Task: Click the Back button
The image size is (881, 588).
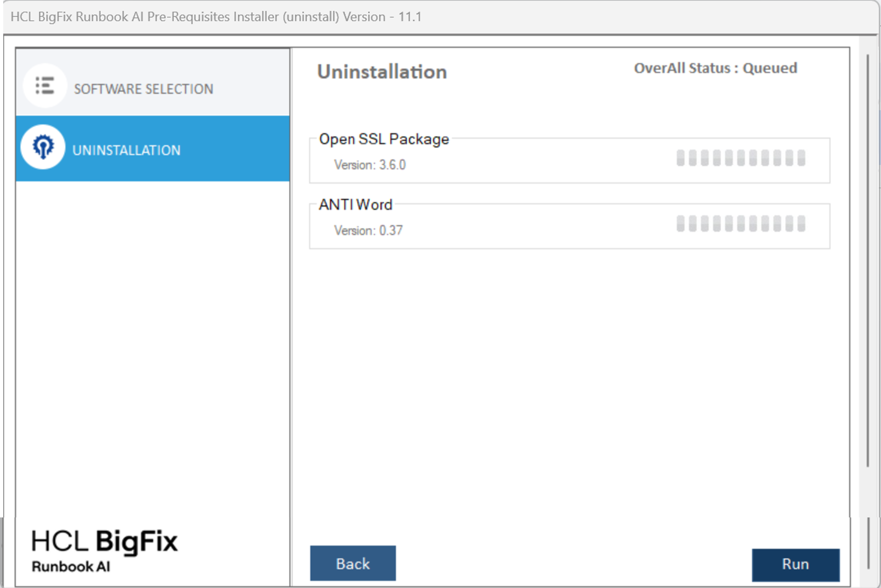Action: tap(353, 563)
